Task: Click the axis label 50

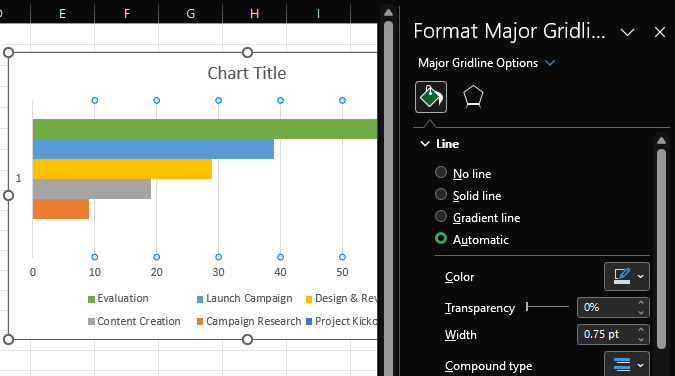Action: [342, 272]
